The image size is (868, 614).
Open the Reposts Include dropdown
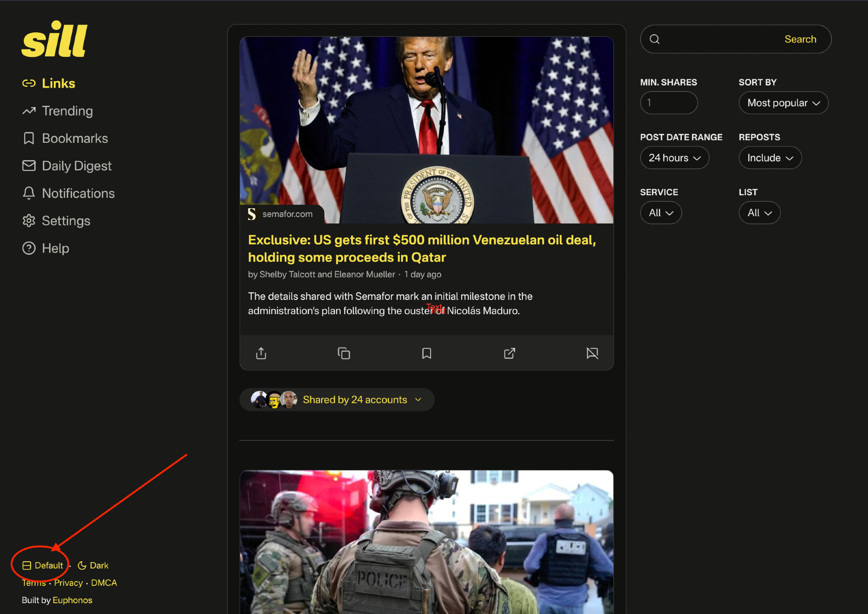(770, 158)
